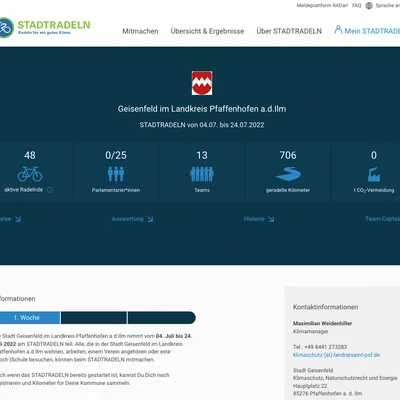Click the arrow beside Historie
This screenshot has height=400, width=400.
click(271, 219)
